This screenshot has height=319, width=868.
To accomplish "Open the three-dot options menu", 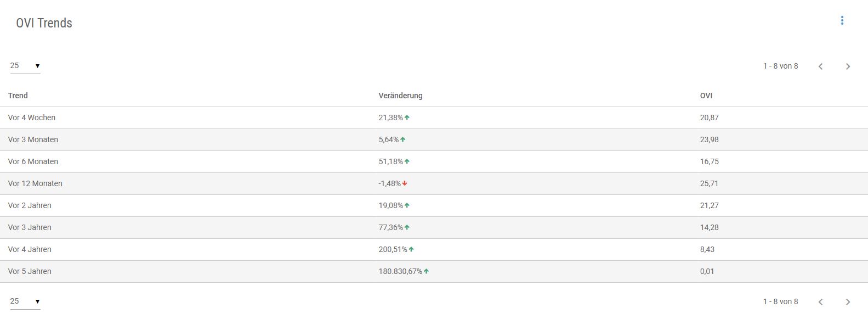I will [842, 21].
